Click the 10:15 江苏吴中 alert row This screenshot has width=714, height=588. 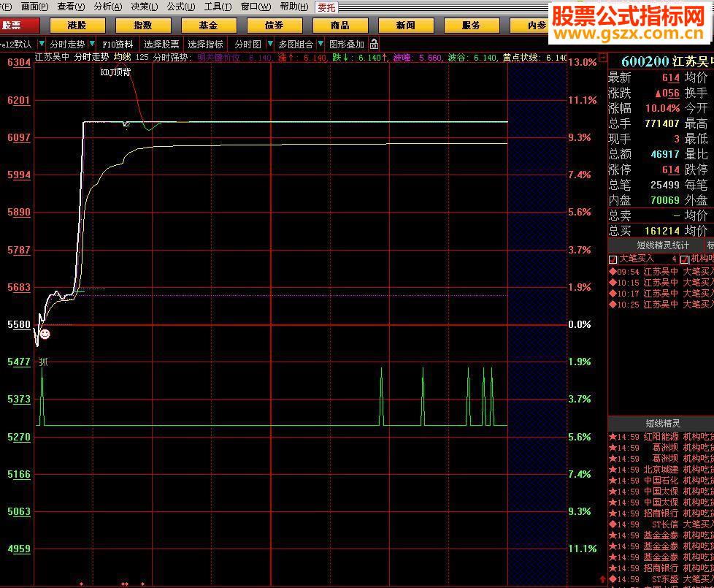(661, 283)
